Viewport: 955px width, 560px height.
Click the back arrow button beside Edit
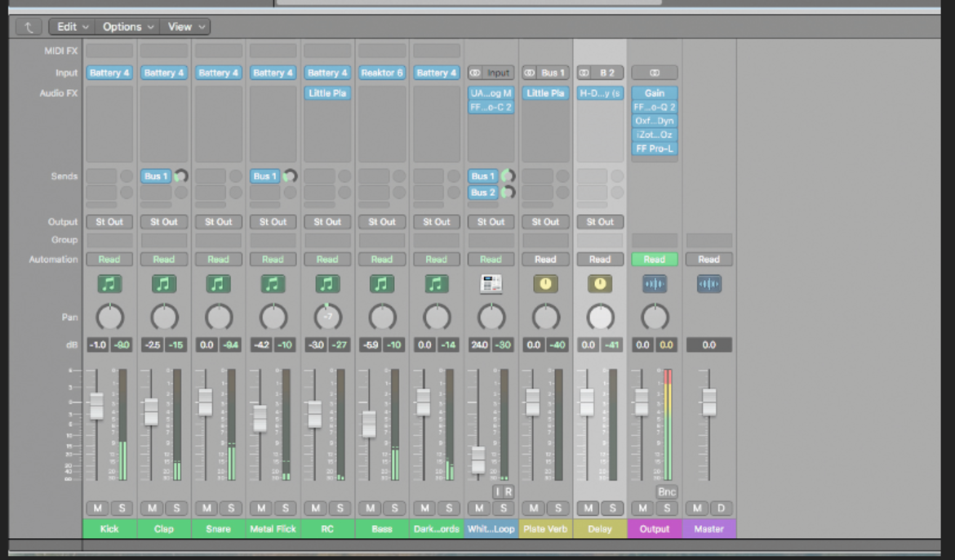29,27
